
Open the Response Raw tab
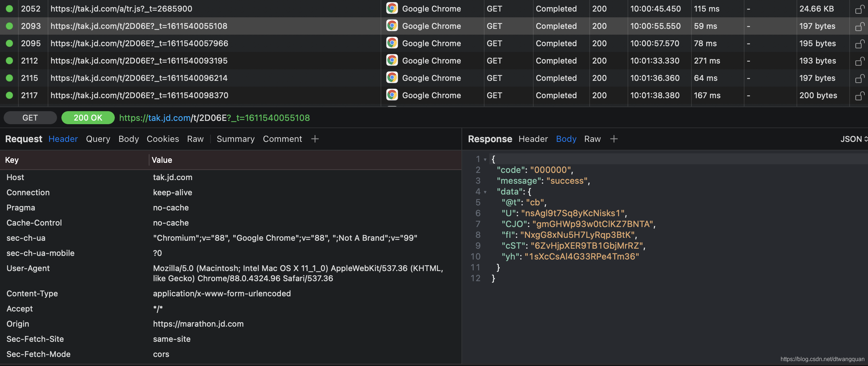coord(593,139)
